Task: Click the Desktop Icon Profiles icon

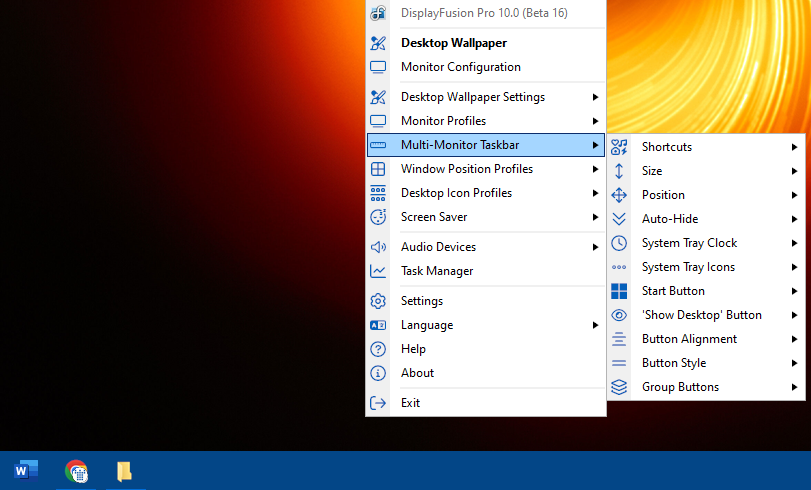Action: coord(378,193)
